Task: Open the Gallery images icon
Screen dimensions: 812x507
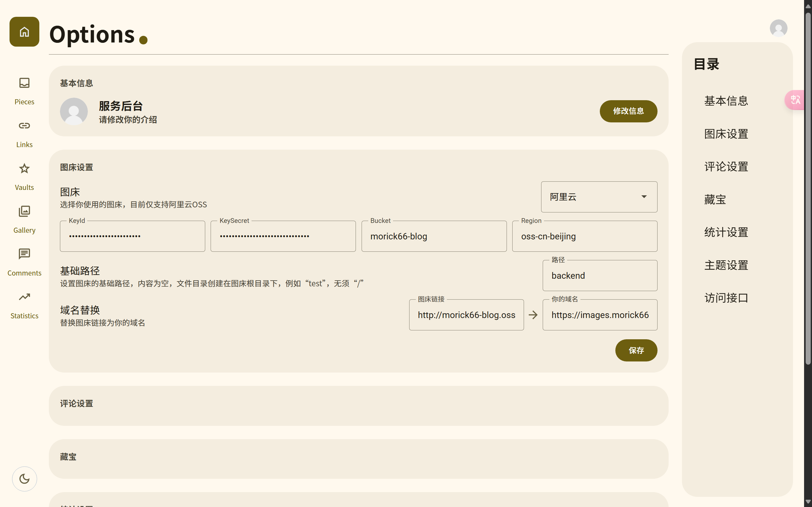Action: pos(24,211)
